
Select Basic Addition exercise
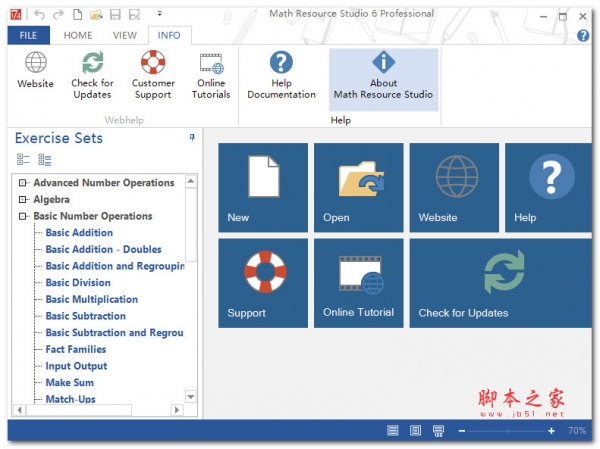(79, 233)
